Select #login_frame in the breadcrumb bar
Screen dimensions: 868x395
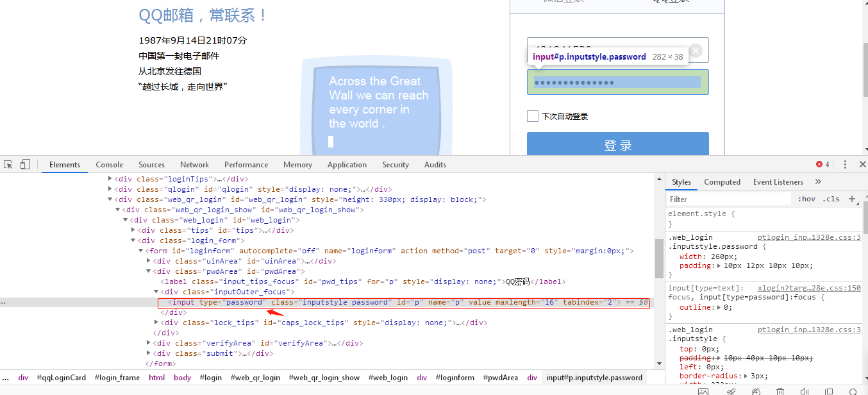[x=117, y=378]
